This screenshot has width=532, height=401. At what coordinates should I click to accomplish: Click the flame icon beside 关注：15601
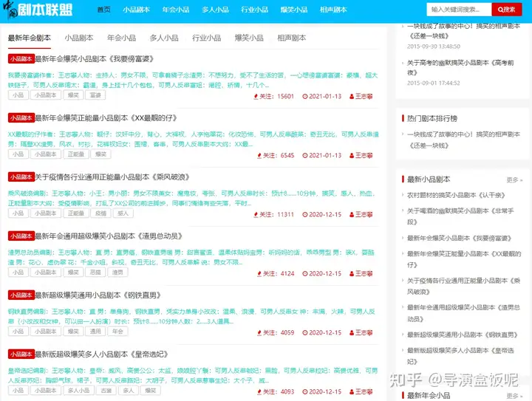point(256,97)
